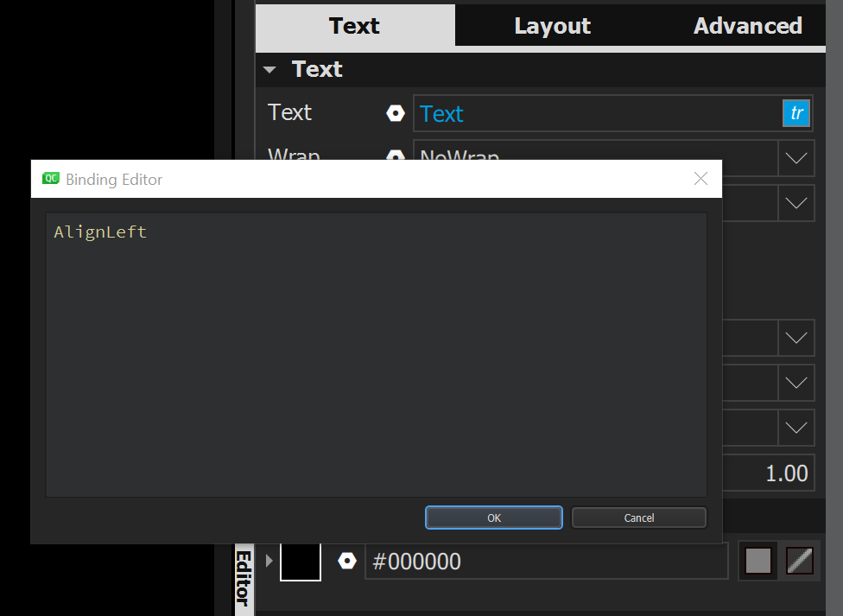Open the dropdown just above the 1.00 value field
Screen dimensions: 843x616
pyautogui.click(x=796, y=428)
